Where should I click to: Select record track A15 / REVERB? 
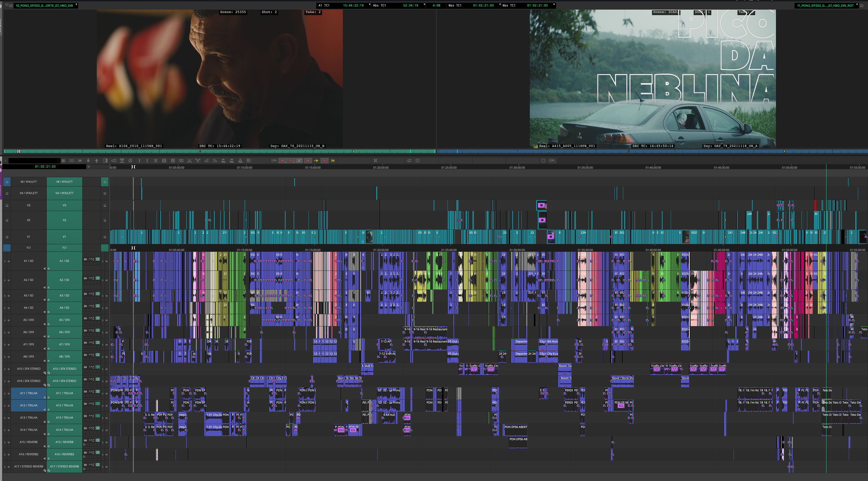coord(64,442)
